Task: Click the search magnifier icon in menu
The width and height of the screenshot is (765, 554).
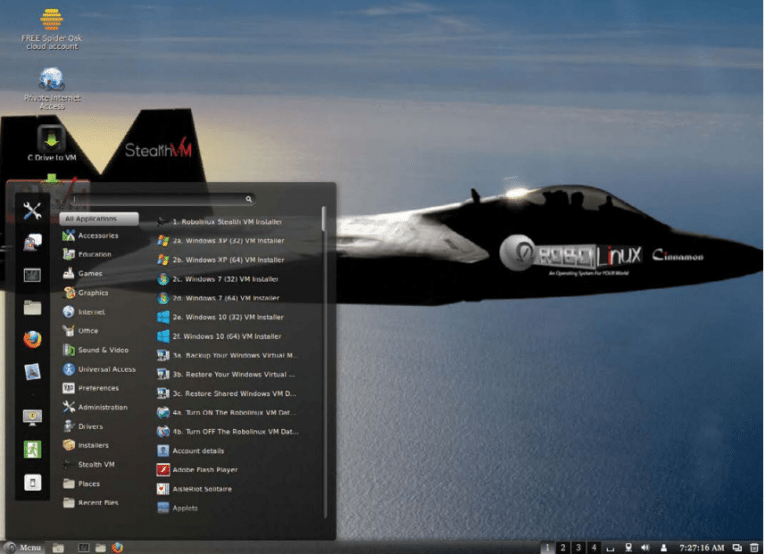Action: [248, 199]
